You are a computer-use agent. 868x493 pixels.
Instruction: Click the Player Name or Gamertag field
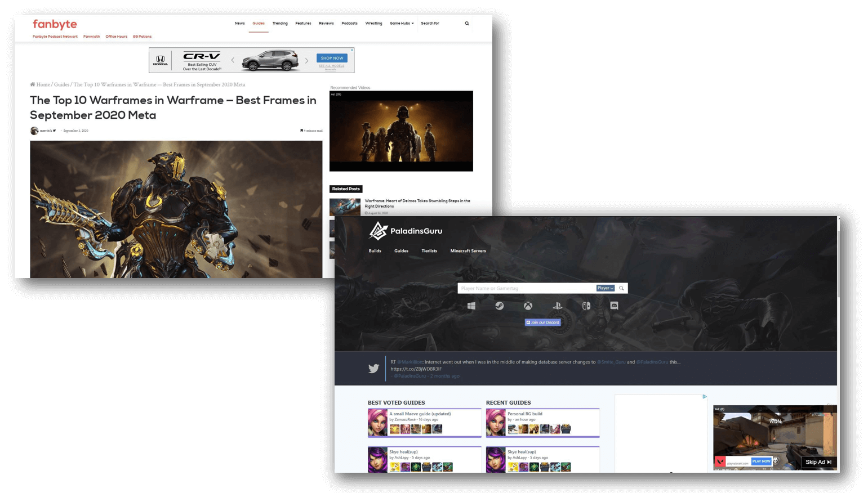pos(527,288)
